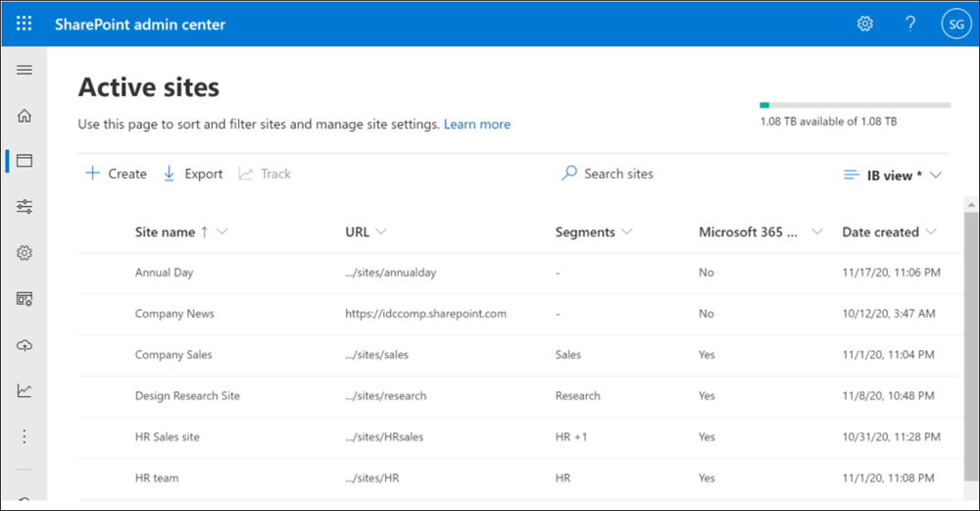The image size is (980, 511).
Task: Open the Reports chart icon in sidebar
Action: [24, 390]
